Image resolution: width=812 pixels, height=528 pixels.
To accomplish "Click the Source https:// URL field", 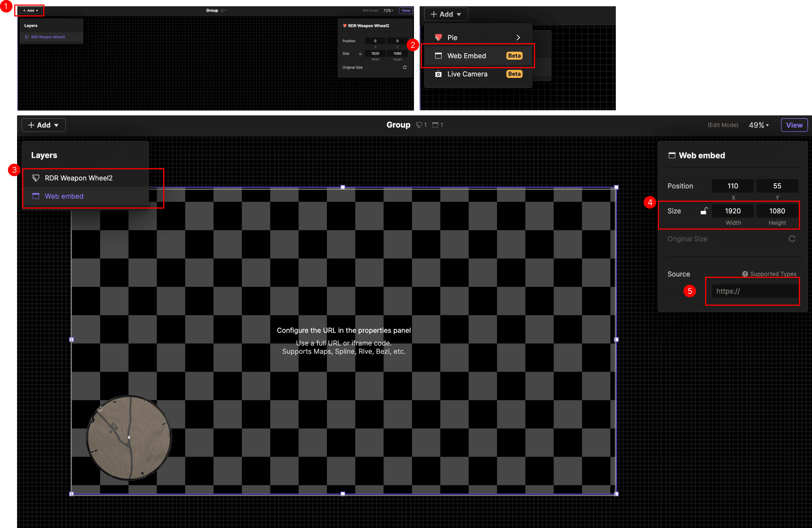I will pos(754,291).
